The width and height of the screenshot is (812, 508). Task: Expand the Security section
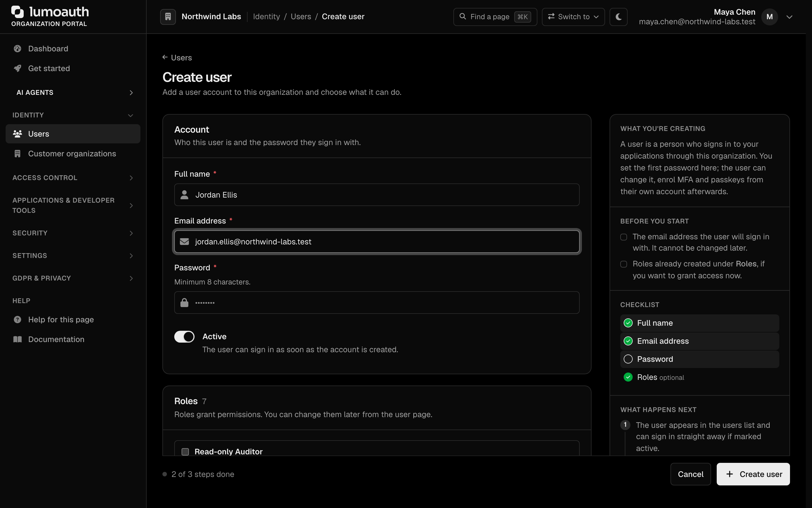pos(73,233)
